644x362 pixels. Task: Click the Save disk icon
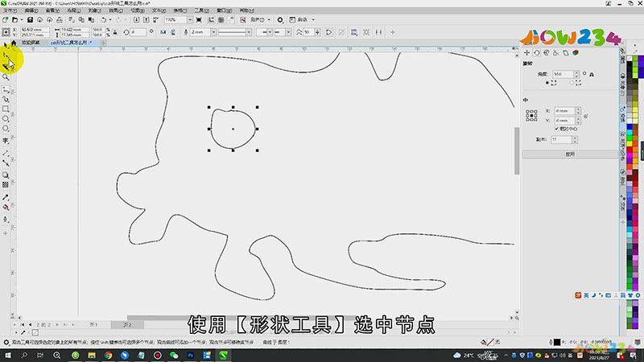click(x=30, y=19)
